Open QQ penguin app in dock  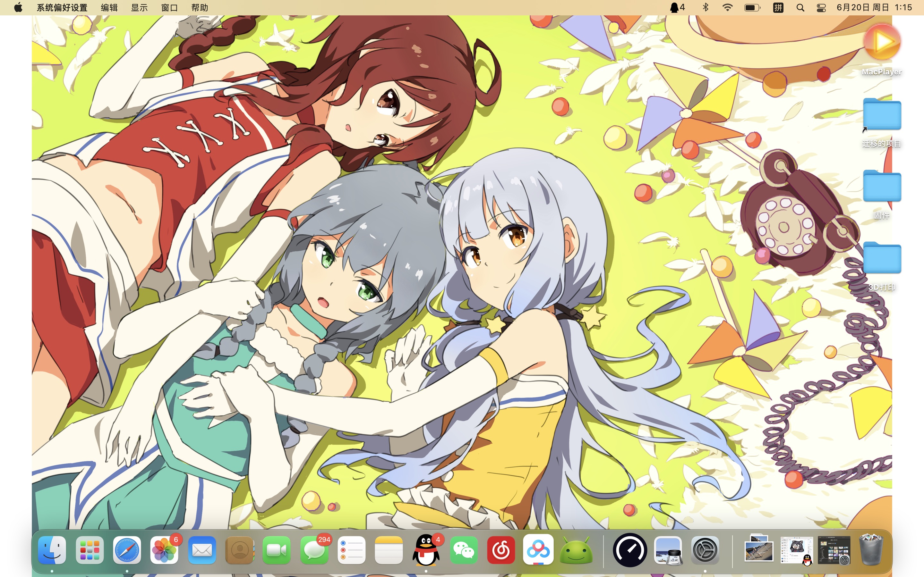[426, 550]
